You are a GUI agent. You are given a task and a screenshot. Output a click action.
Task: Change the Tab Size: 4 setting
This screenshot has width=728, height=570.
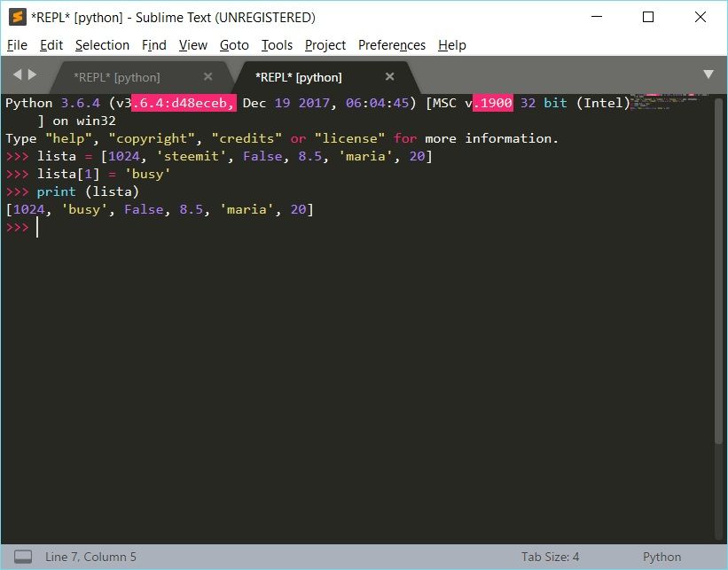(550, 557)
